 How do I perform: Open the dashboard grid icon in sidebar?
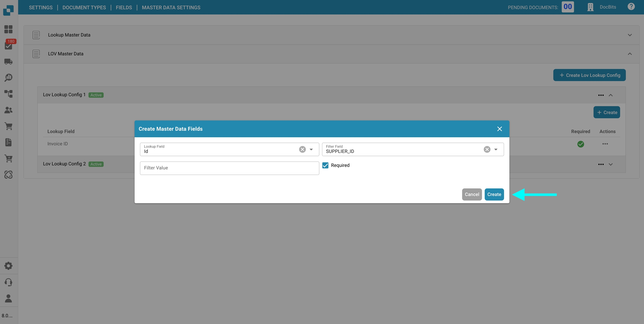coord(8,29)
